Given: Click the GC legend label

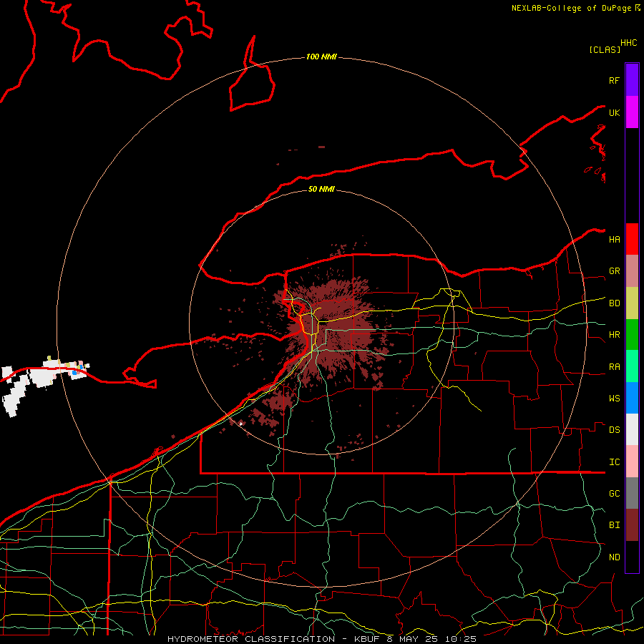Looking at the screenshot, I should coord(614,494).
